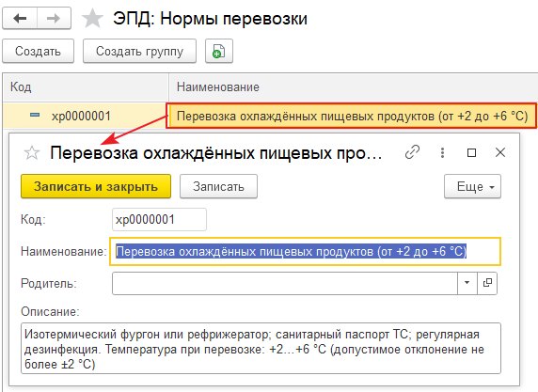Click the Создать группу button
The image size is (538, 392).
coord(139,51)
